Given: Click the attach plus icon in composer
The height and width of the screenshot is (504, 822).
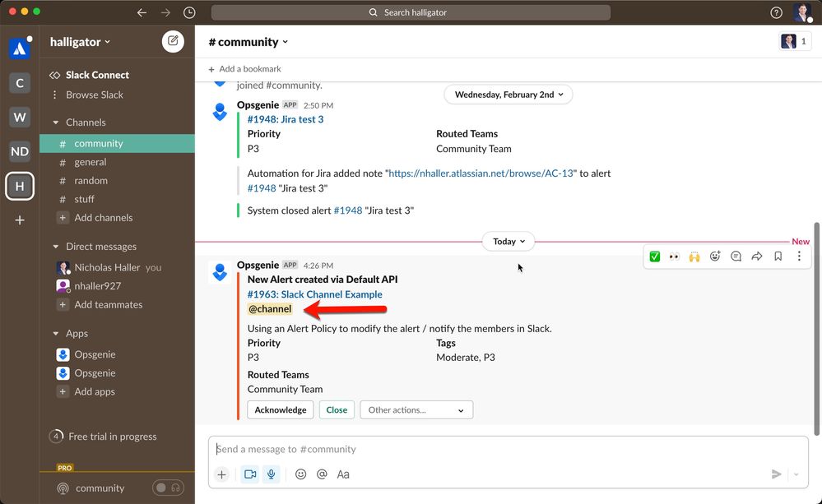Looking at the screenshot, I should click(x=222, y=474).
